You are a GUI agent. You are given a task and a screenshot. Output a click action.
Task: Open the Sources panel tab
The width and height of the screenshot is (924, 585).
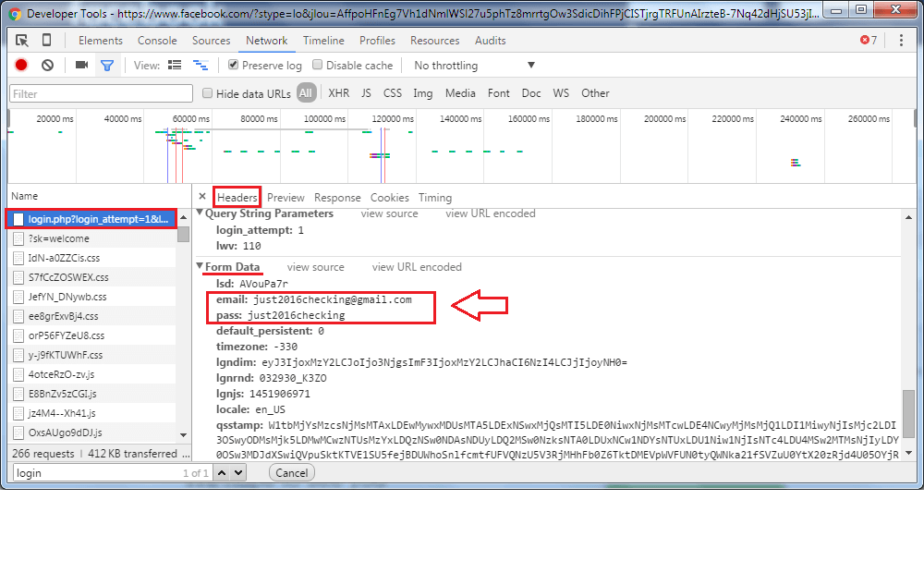(211, 40)
